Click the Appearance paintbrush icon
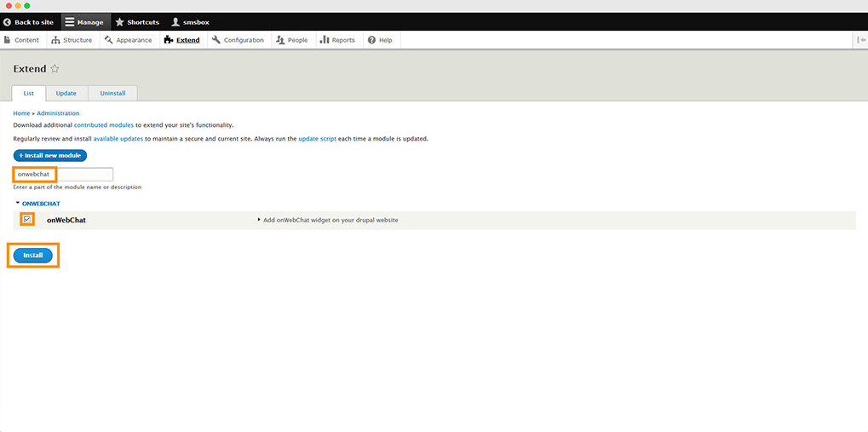 (x=108, y=40)
